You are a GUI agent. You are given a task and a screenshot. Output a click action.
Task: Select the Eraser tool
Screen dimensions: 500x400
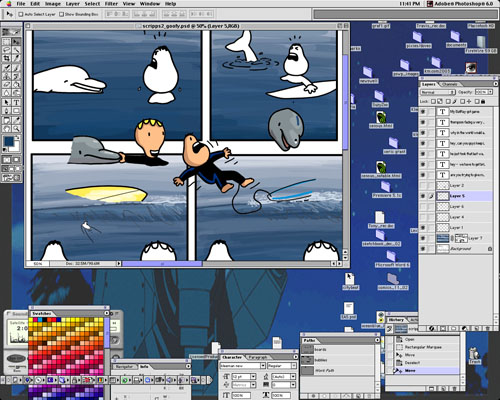[6, 85]
